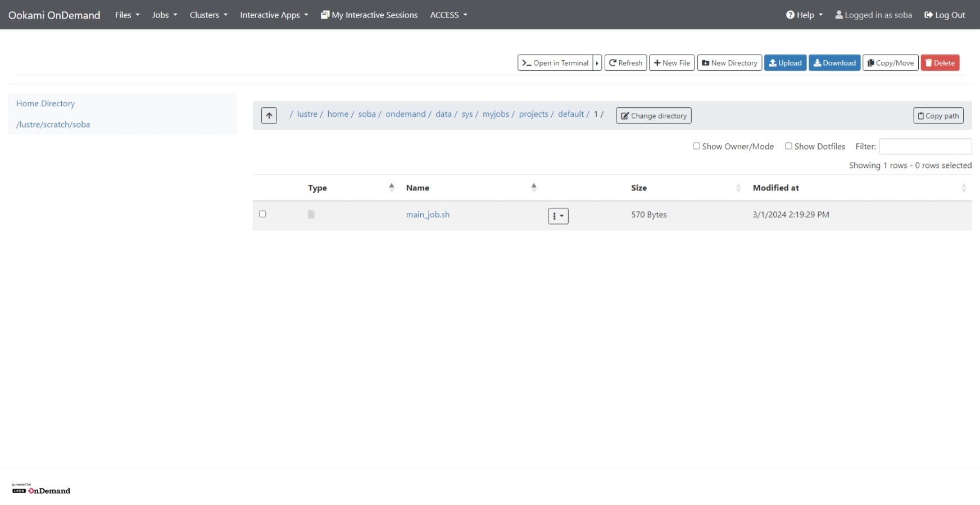Go to /lustre/scratch/soba location
The image size is (980, 505).
[53, 125]
